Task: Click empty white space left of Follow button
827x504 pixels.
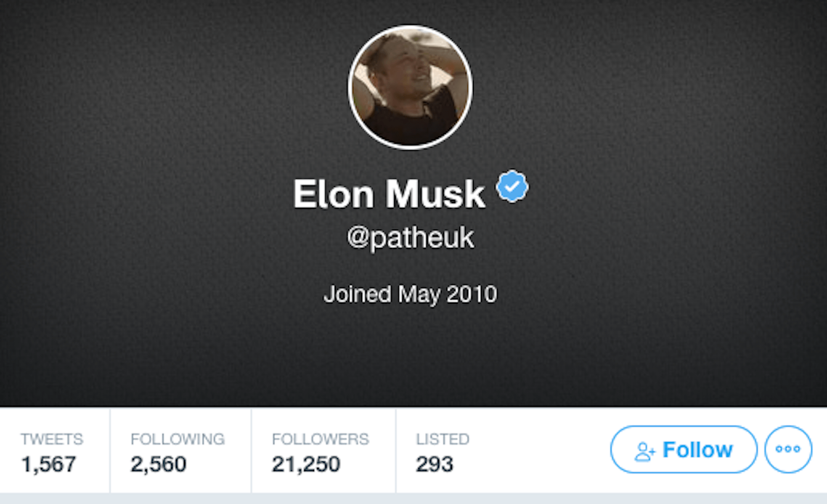Action: [538, 450]
